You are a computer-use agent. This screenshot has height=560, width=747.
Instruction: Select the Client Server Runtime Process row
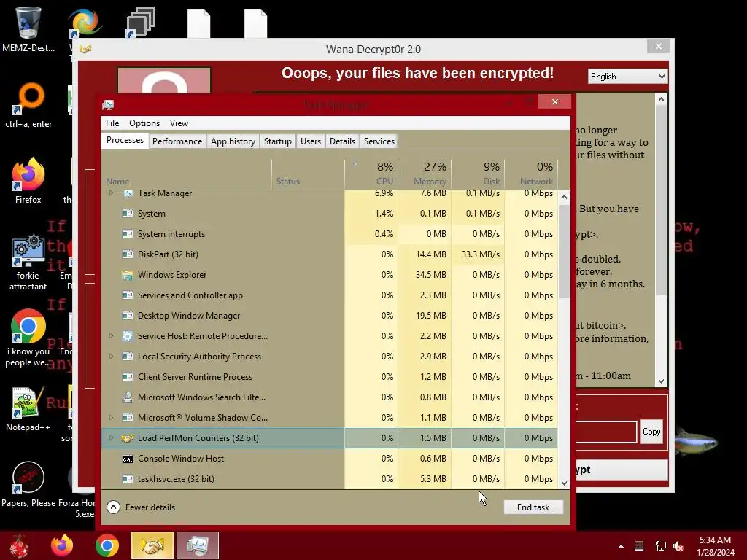click(x=329, y=377)
